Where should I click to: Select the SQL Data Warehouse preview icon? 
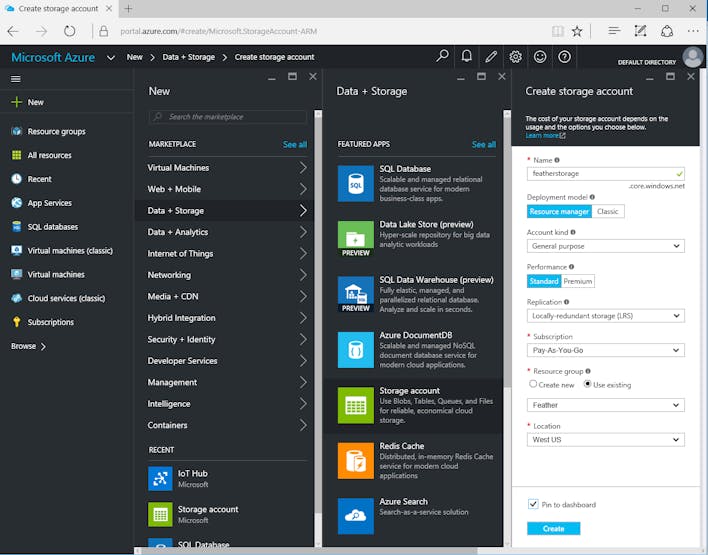[355, 294]
